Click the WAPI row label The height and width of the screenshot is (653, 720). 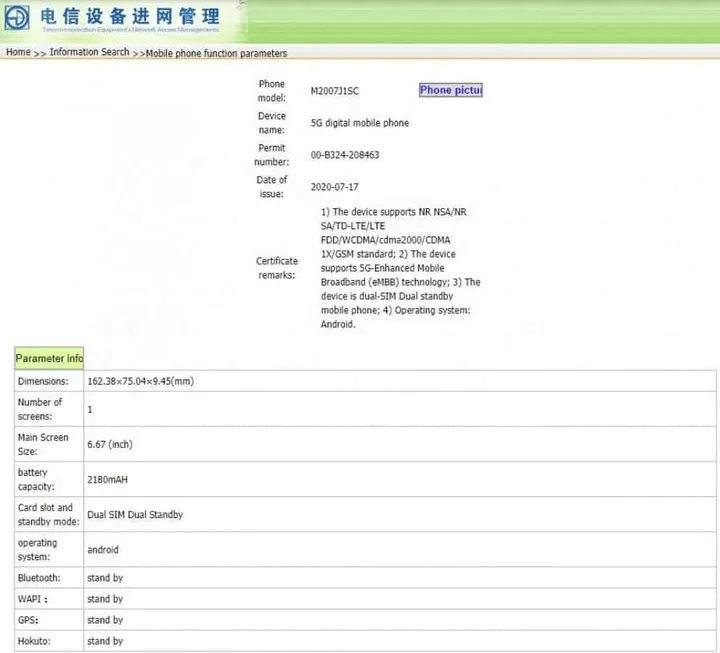click(x=33, y=599)
